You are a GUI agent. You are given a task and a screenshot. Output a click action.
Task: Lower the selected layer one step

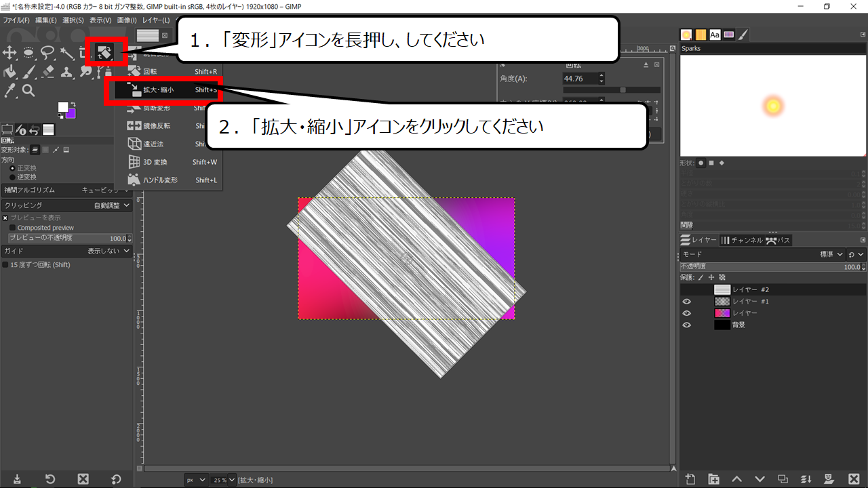pos(759,479)
